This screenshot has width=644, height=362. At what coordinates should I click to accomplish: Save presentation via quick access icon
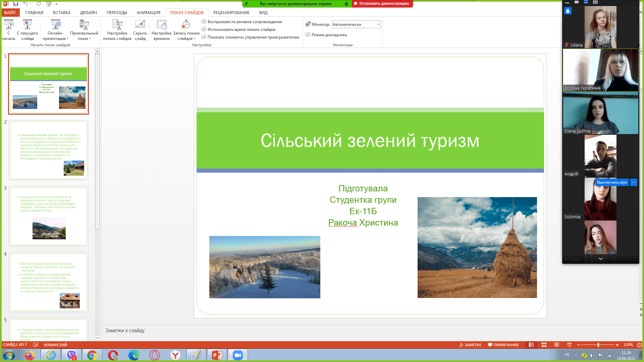click(x=16, y=4)
